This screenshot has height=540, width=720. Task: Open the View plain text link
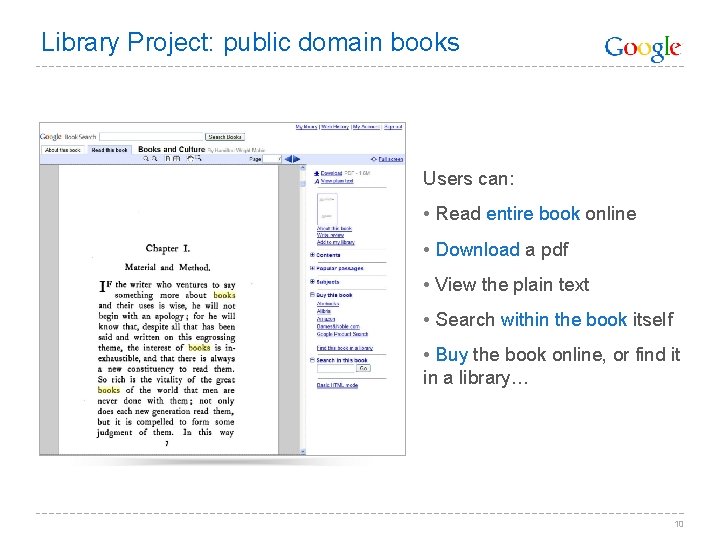[x=337, y=181]
